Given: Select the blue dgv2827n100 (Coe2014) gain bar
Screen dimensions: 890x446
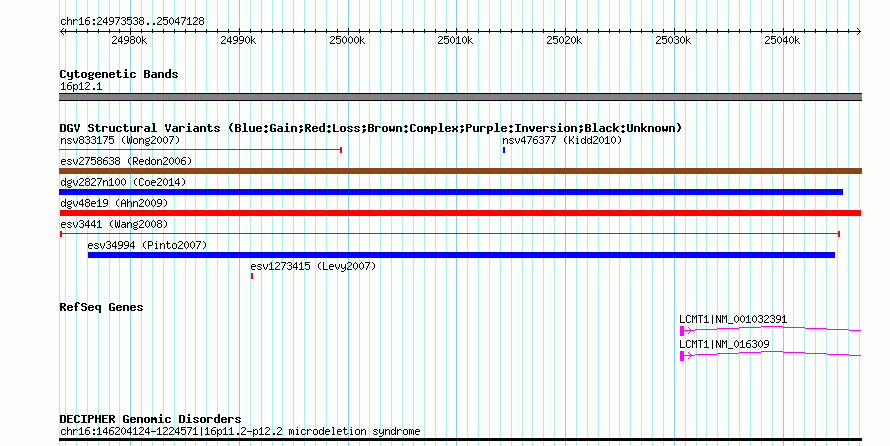Looking at the screenshot, I should [x=451, y=192].
